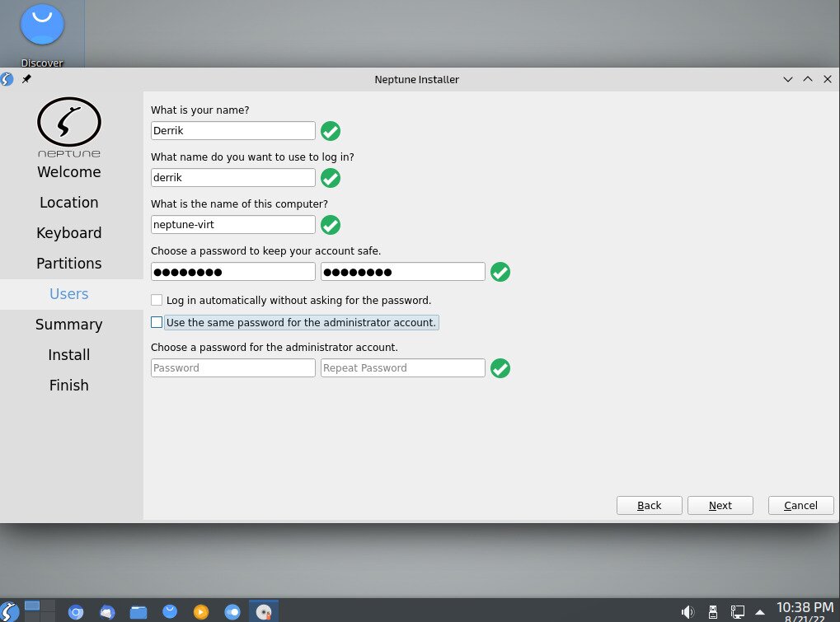Launch Chromium browser from the taskbar
The height and width of the screenshot is (622, 840).
coord(76,611)
